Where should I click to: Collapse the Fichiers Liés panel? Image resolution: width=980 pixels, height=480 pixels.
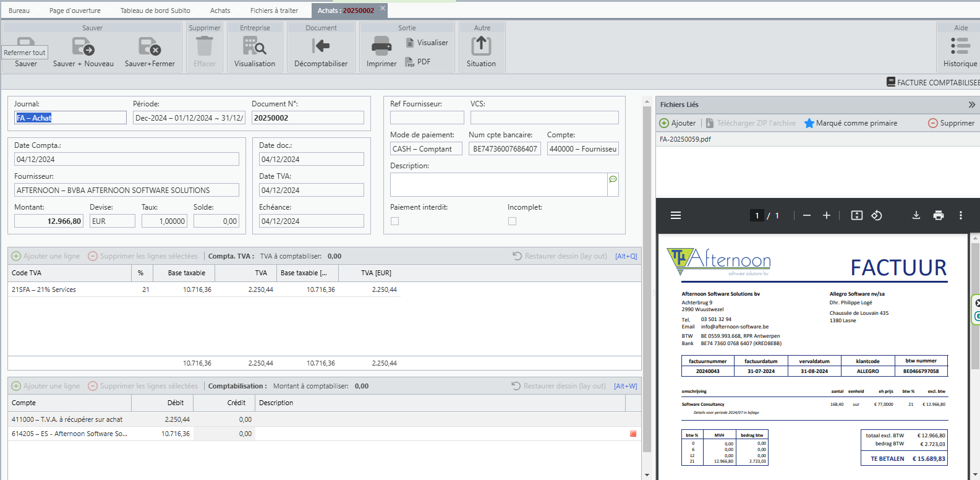972,105
